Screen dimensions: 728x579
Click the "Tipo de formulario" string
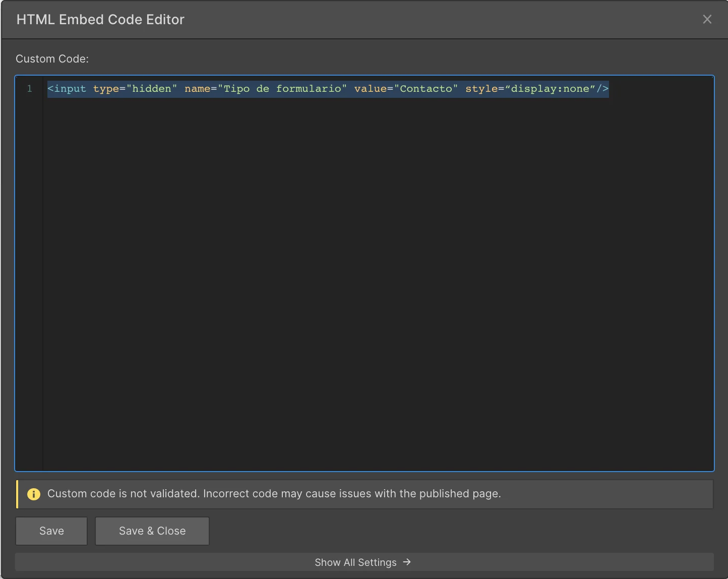click(282, 89)
